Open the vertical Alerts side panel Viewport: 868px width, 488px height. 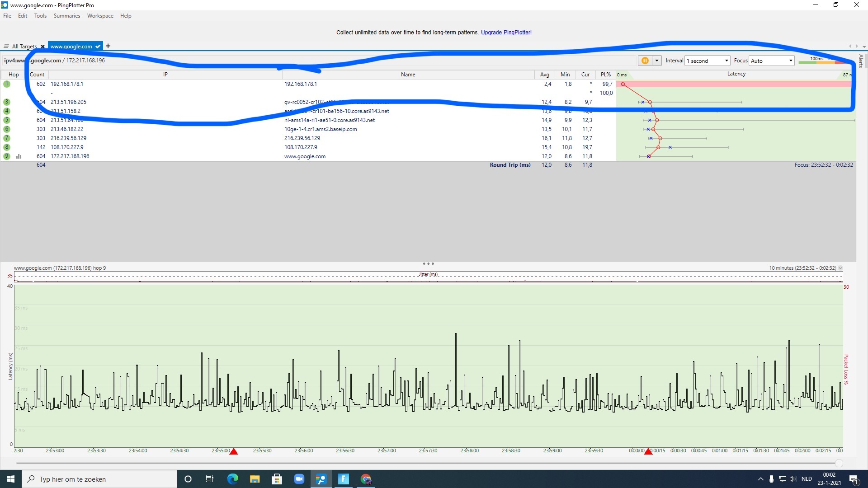pyautogui.click(x=860, y=61)
